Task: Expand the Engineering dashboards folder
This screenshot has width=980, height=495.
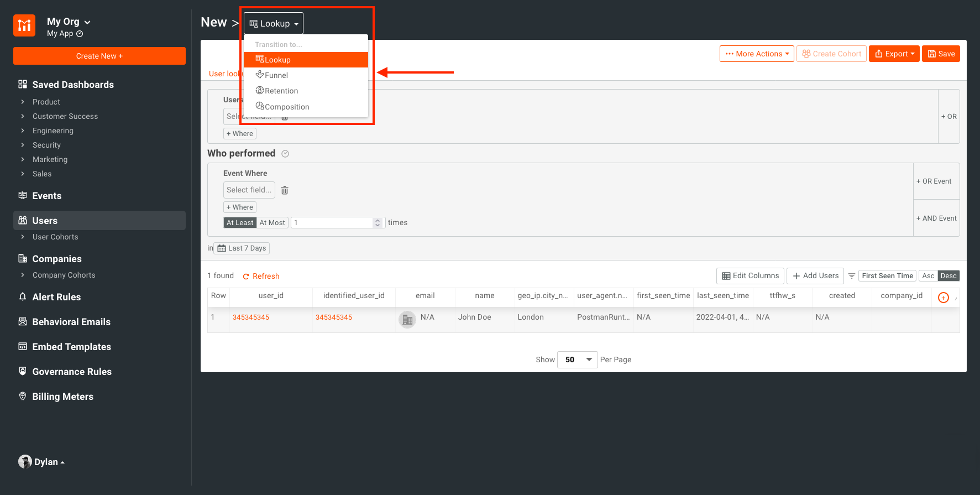Action: [23, 131]
